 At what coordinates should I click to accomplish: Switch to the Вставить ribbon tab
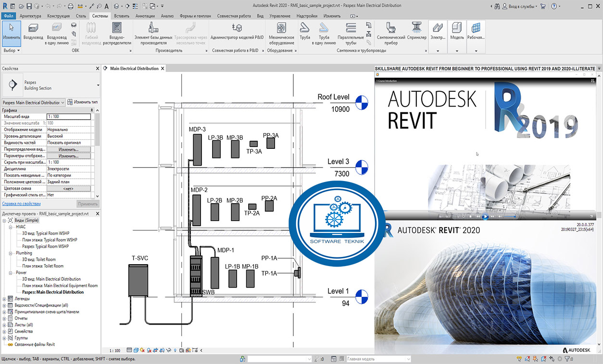click(122, 16)
